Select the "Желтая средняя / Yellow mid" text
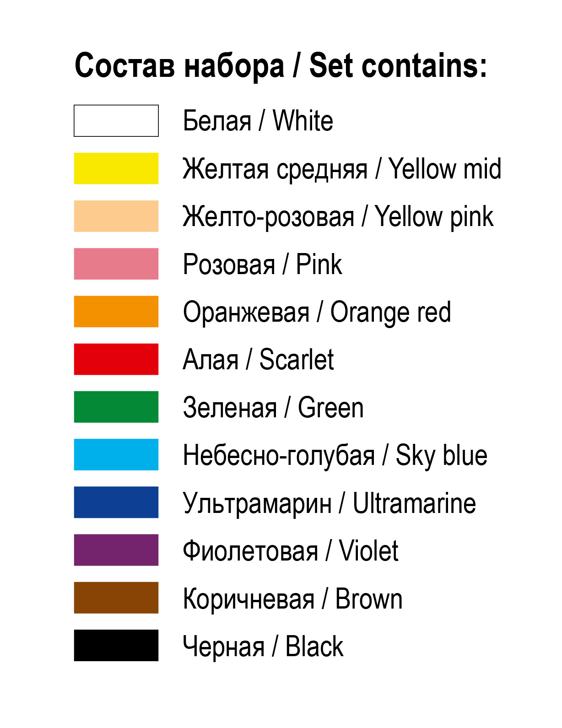Viewport: 562px width, 728px height. (x=342, y=169)
